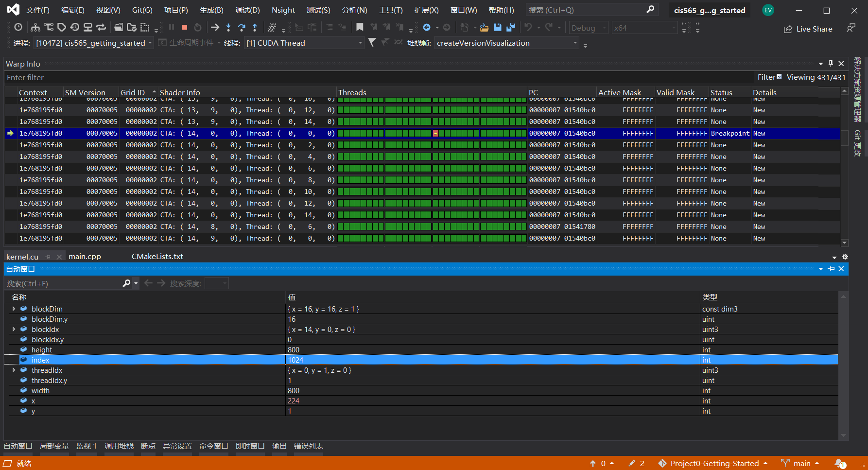Screen dimensions: 868x470
Task: Open the 文件(F) menu
Action: click(x=38, y=10)
